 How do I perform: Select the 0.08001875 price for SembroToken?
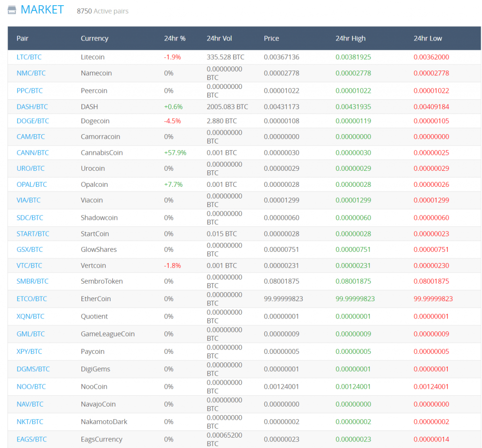[281, 281]
